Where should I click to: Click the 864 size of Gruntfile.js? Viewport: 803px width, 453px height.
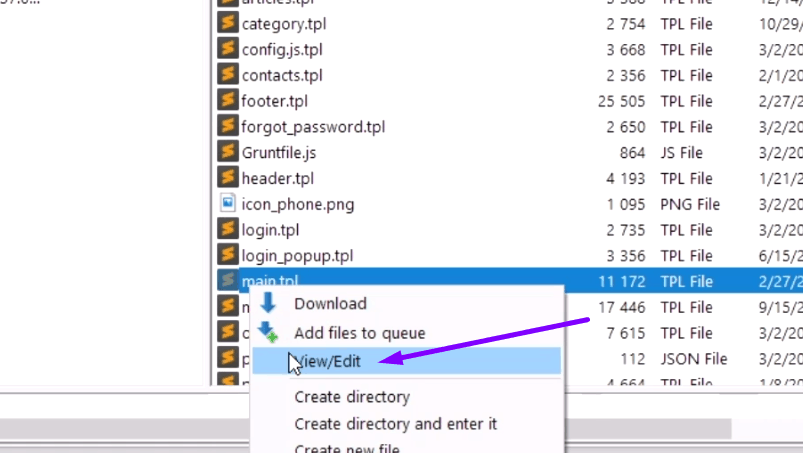tap(632, 153)
